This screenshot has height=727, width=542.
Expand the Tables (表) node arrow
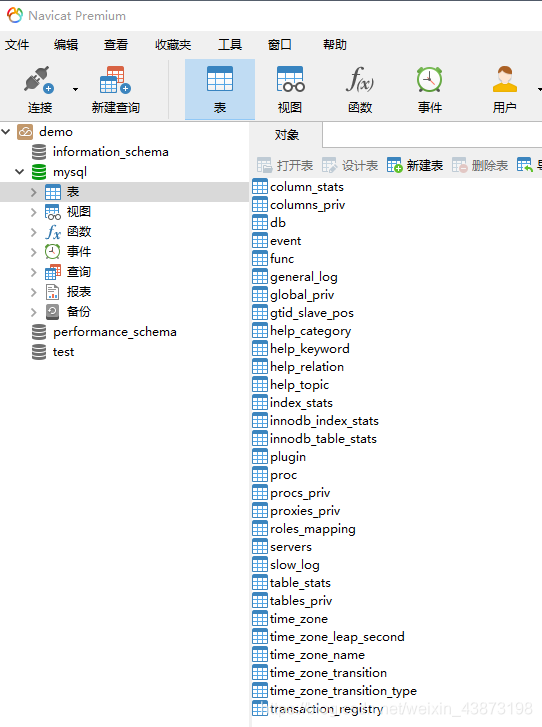click(x=33, y=192)
